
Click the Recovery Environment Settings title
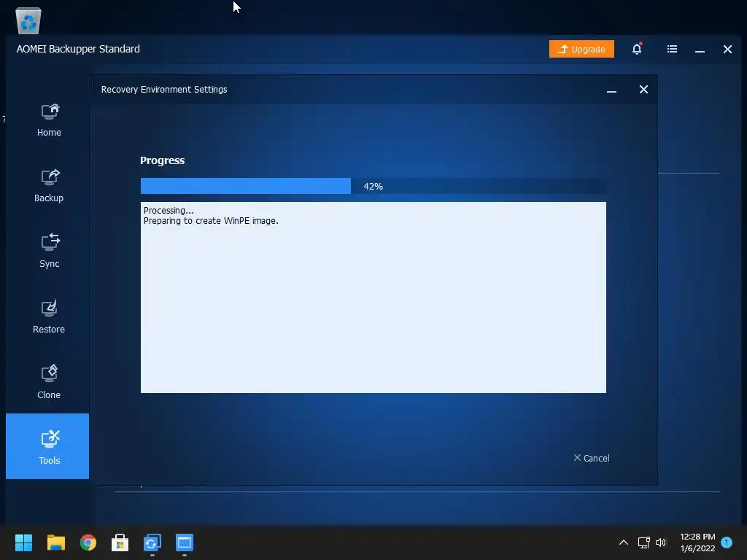coord(164,90)
